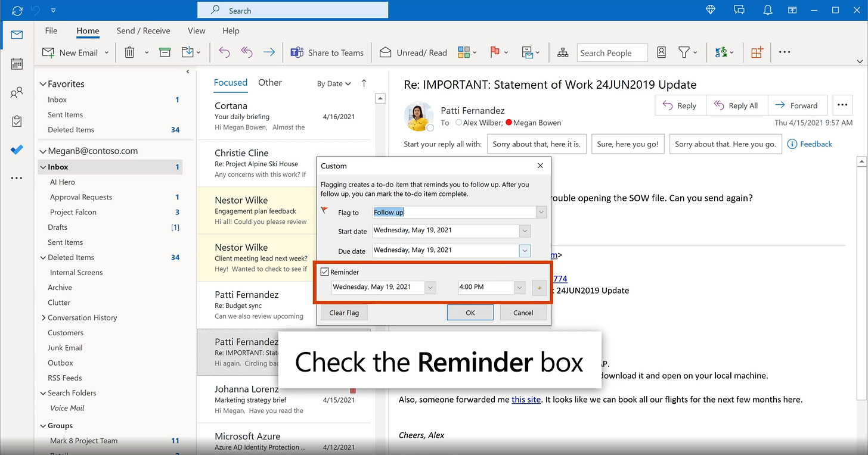This screenshot has height=455, width=868.
Task: Open the Tasks clipboard icon in sidebar
Action: [17, 121]
